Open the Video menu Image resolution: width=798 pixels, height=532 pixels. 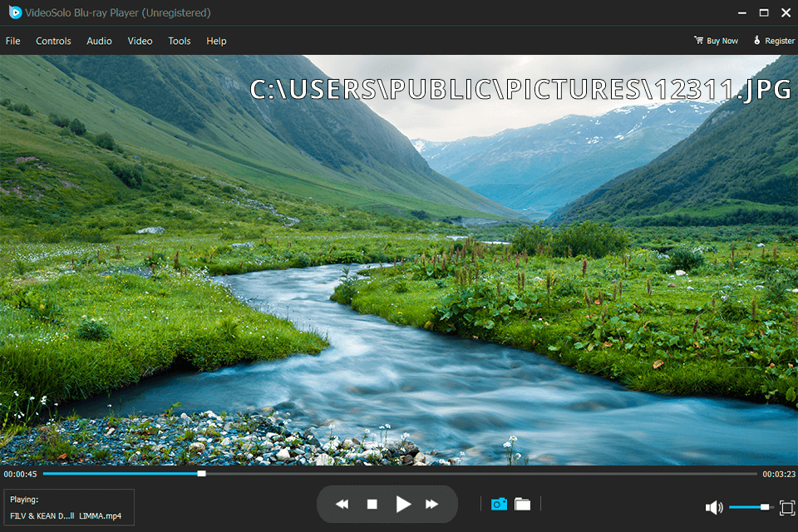[x=140, y=41]
